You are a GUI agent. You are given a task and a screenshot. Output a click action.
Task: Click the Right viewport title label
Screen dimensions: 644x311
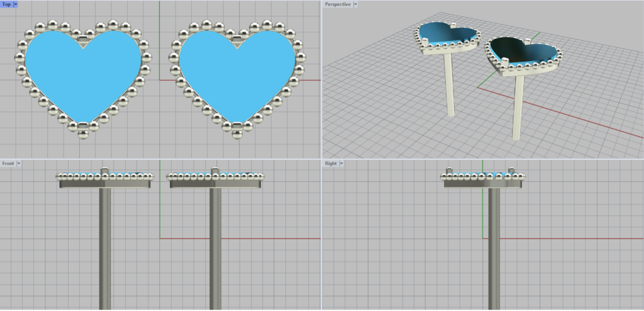[x=331, y=164]
